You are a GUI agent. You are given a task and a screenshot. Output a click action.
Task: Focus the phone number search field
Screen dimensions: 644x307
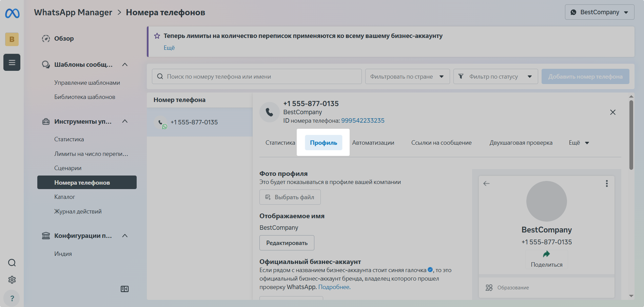(x=257, y=77)
